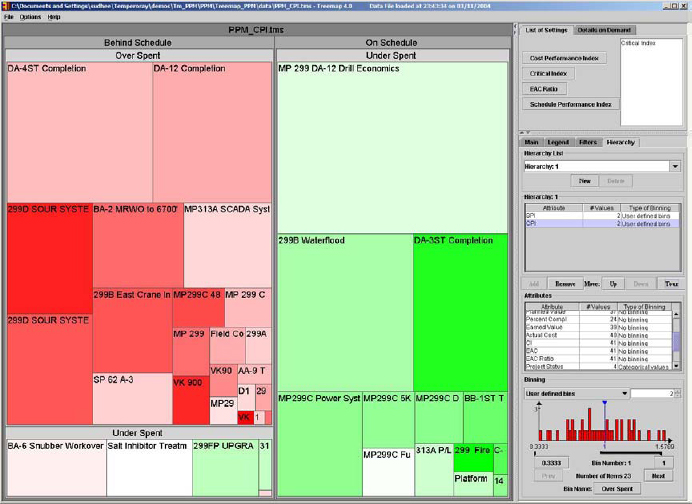
Task: Switch to the Details on Demand tab
Action: pyautogui.click(x=604, y=30)
